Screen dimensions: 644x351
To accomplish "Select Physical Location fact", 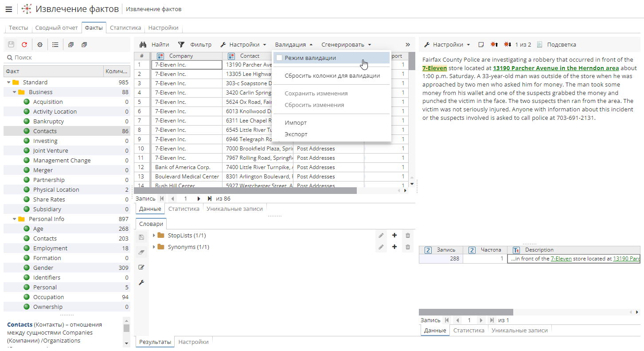I will point(56,190).
